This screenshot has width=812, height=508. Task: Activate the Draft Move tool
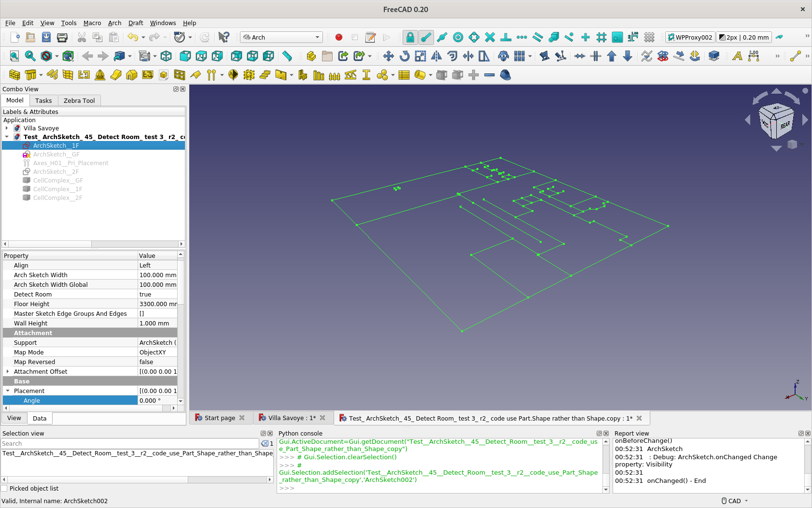click(388, 56)
